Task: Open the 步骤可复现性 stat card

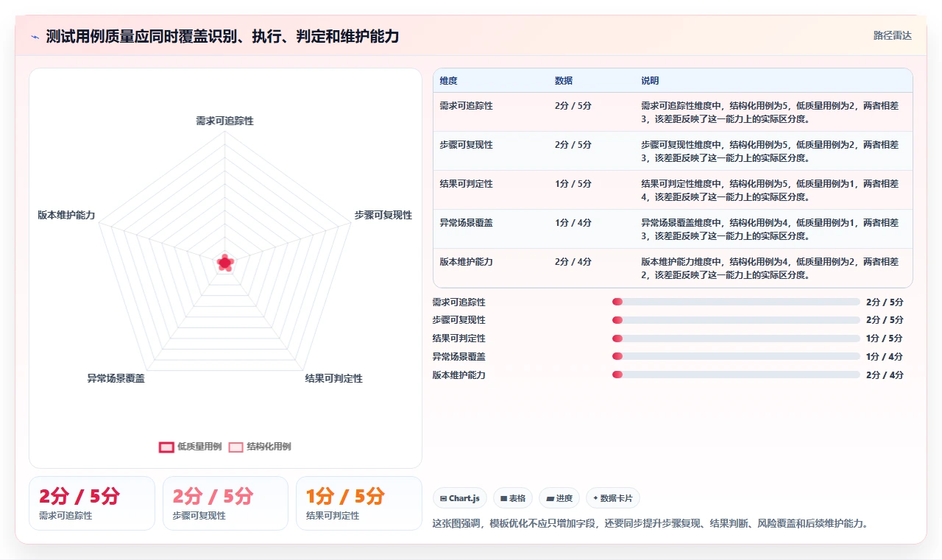Action: 225,503
